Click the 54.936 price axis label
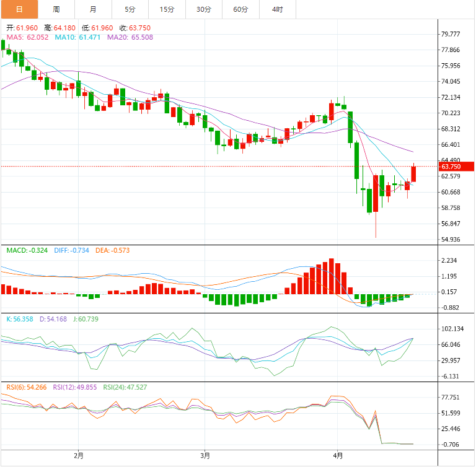The height and width of the screenshot is (467, 476). (451, 240)
